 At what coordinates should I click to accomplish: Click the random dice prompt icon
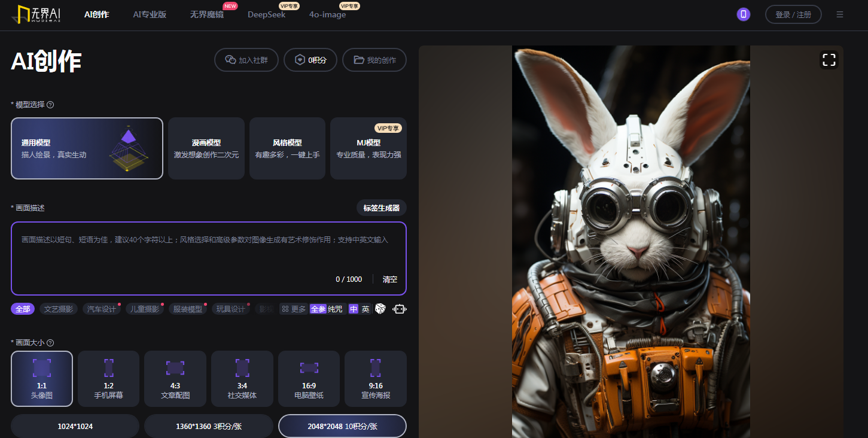(x=380, y=309)
